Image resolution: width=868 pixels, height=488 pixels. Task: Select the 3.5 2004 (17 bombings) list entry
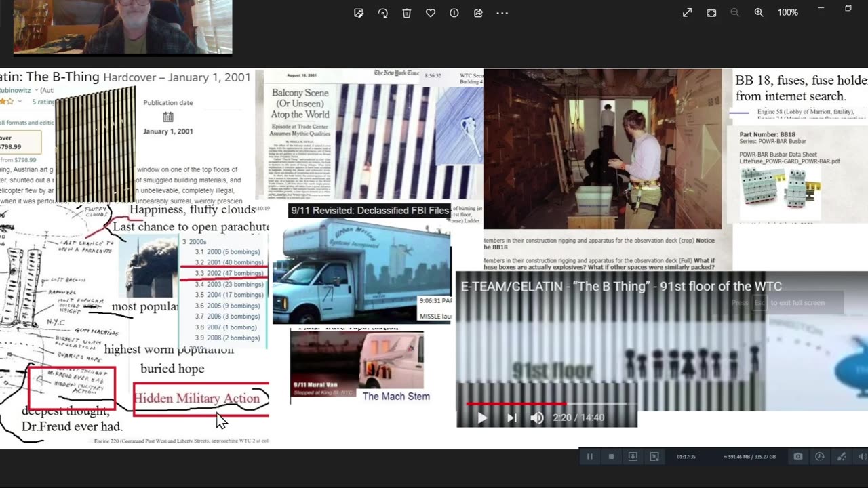pos(229,295)
